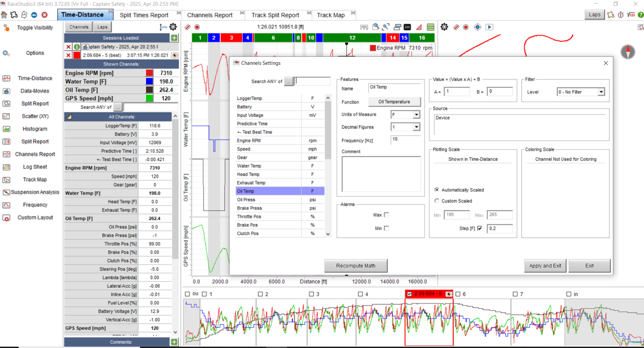Click the green stacked rows icon
Image resolution: width=644 pixels, height=348 pixels.
coord(430,27)
